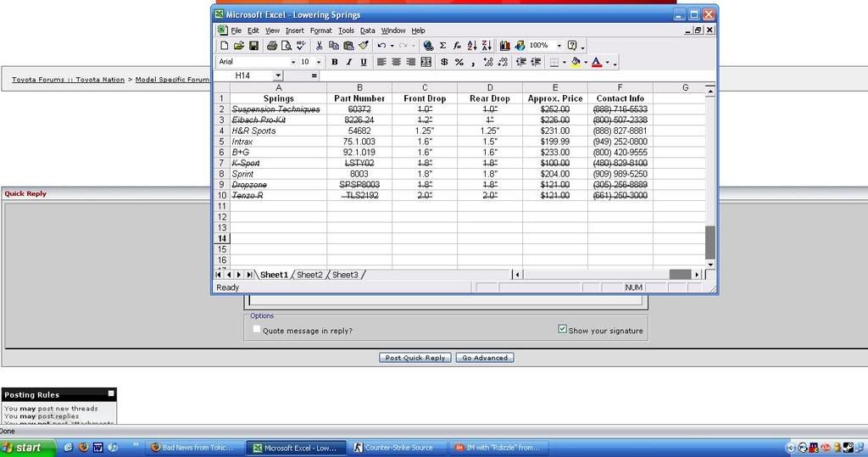Click the spreadsheet vertical scrollbar thumb
868x457 pixels.
click(x=710, y=242)
